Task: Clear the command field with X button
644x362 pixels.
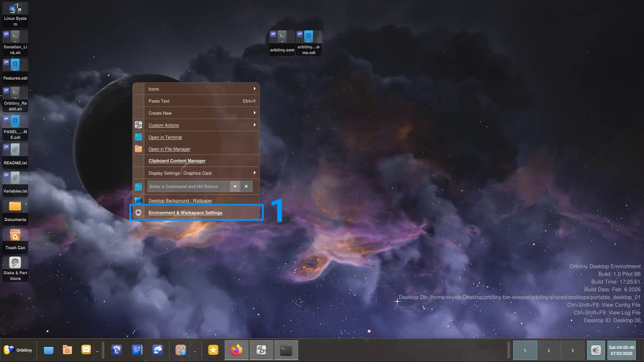Action: click(x=246, y=186)
